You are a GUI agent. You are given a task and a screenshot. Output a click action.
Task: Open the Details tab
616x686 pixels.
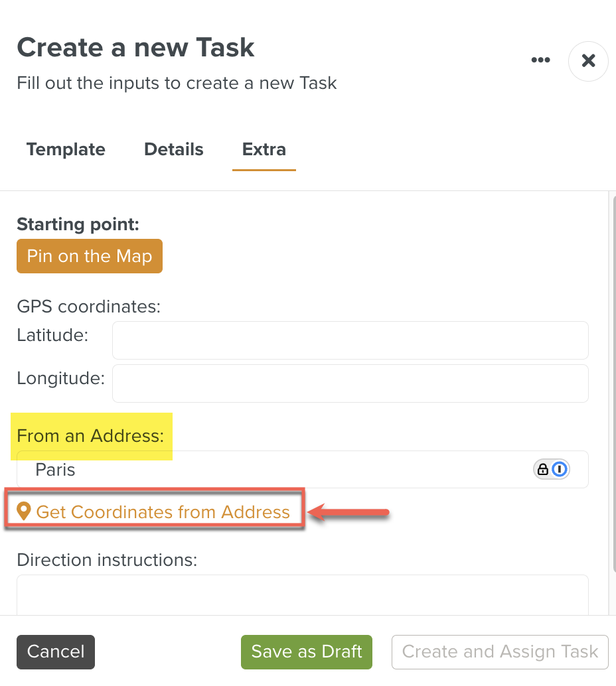(173, 149)
